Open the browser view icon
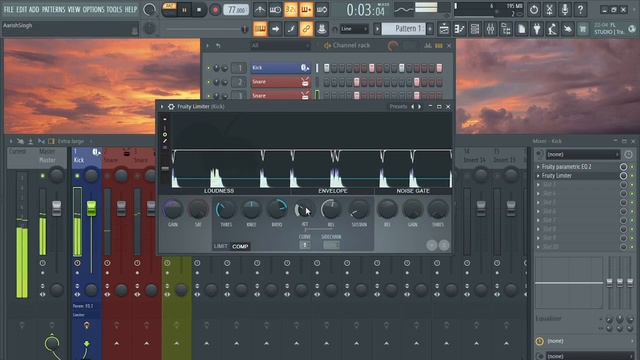The image size is (640, 360). pyautogui.click(x=506, y=29)
